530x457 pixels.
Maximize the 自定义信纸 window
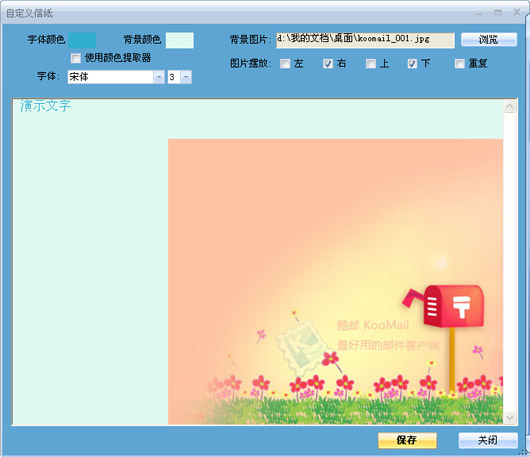(x=498, y=13)
